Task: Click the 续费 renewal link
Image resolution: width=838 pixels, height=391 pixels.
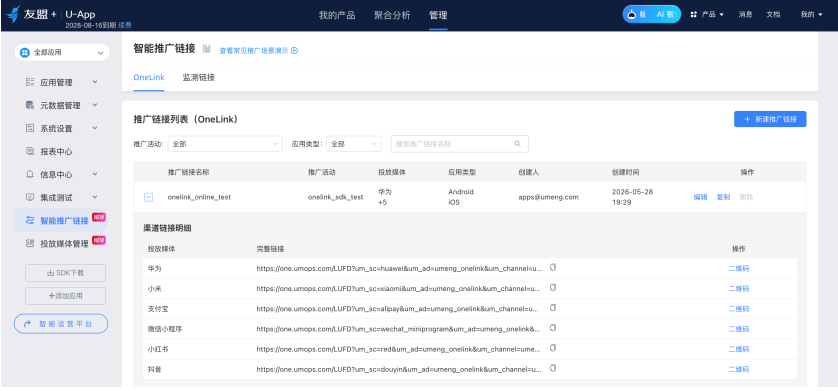Action: pos(125,25)
